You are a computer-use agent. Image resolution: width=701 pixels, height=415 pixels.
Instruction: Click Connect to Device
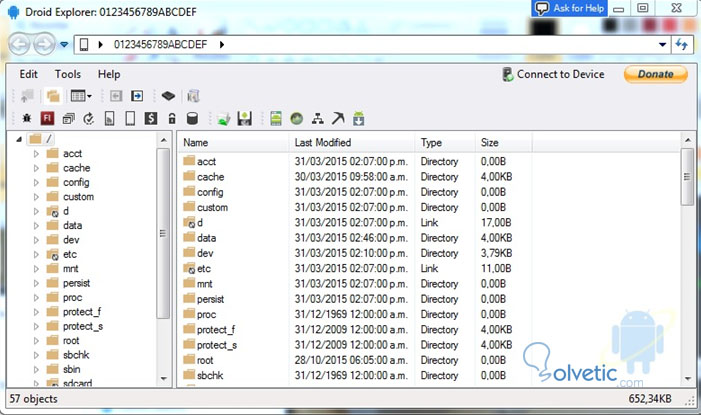click(553, 74)
